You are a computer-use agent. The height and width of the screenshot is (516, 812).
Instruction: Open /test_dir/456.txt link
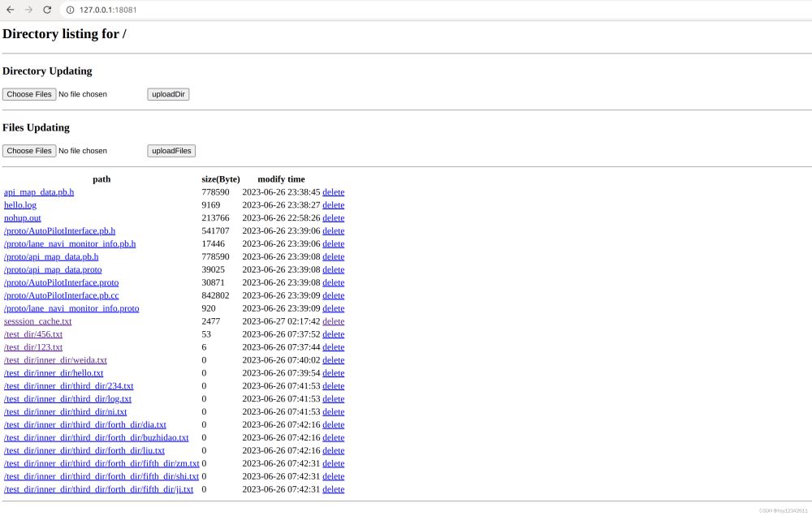click(x=33, y=334)
